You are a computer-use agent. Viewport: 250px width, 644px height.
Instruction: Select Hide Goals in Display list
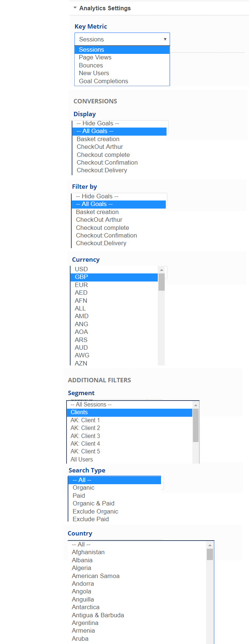(x=98, y=124)
